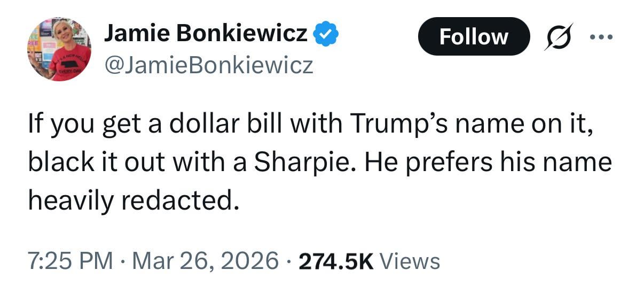This screenshot has width=644, height=293.
Task: Open the @JamieBonkiewicz handle link
Action: 208,66
